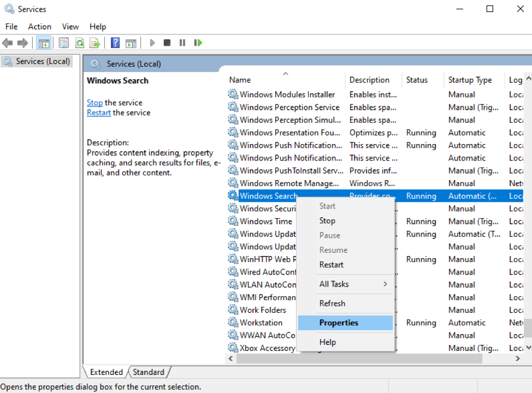The image size is (532, 393).
Task: Select Windows Presentation Fou... service row
Action: [375, 133]
